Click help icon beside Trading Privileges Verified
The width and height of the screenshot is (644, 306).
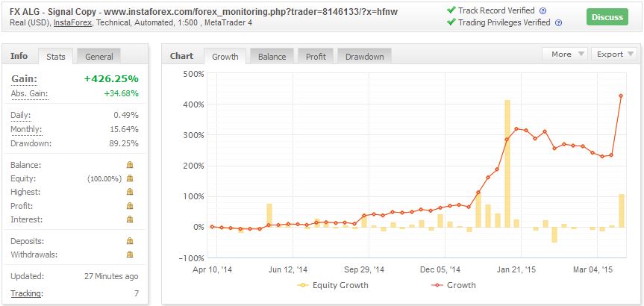pyautogui.click(x=558, y=23)
